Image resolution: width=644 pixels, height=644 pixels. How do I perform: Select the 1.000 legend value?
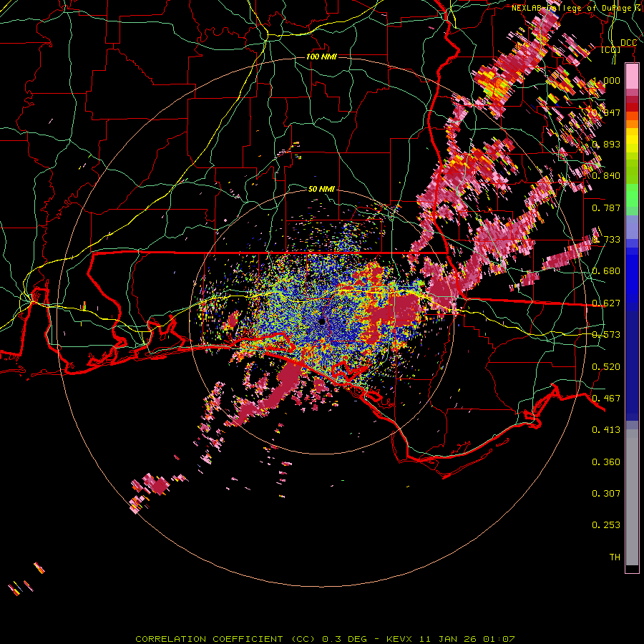pos(606,80)
